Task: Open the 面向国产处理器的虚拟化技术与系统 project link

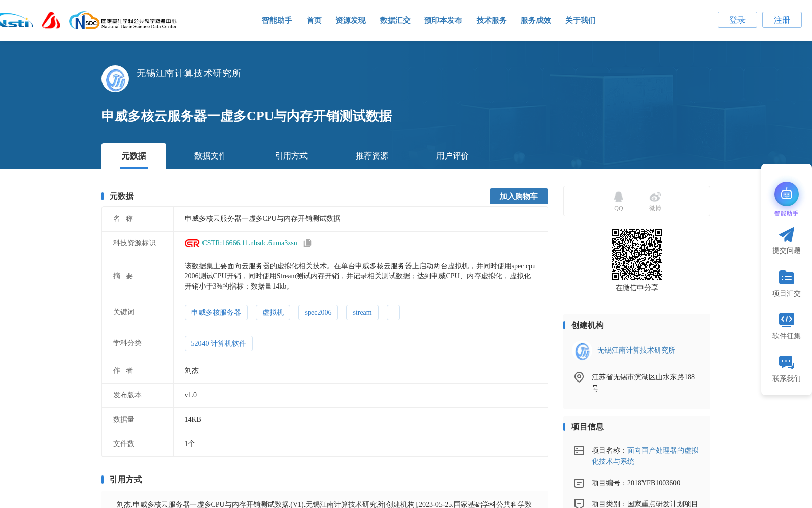Action: (x=645, y=456)
